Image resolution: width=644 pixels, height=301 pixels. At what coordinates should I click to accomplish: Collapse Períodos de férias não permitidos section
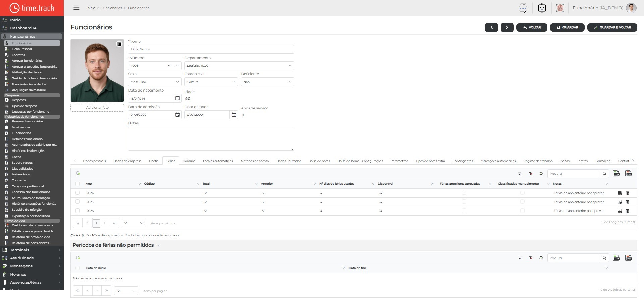point(158,245)
